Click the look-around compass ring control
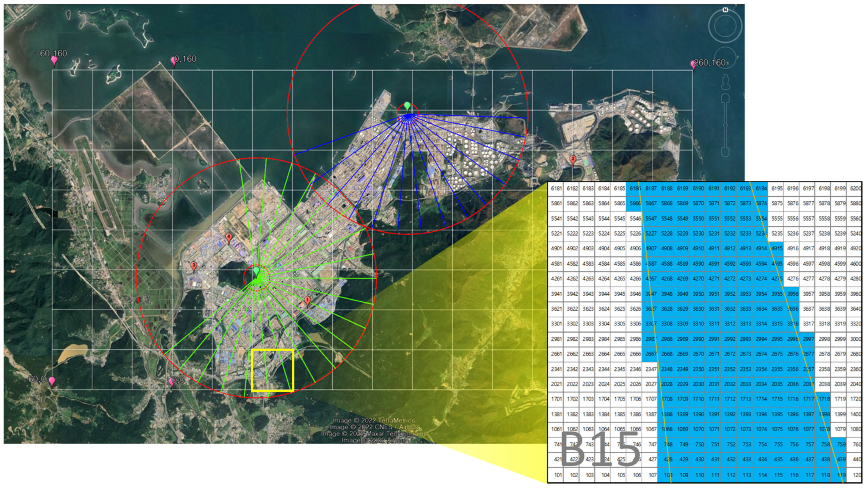 click(725, 26)
